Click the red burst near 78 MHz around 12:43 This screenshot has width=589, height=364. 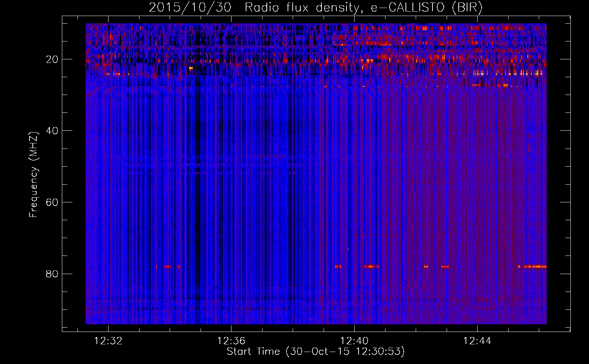pos(445,266)
